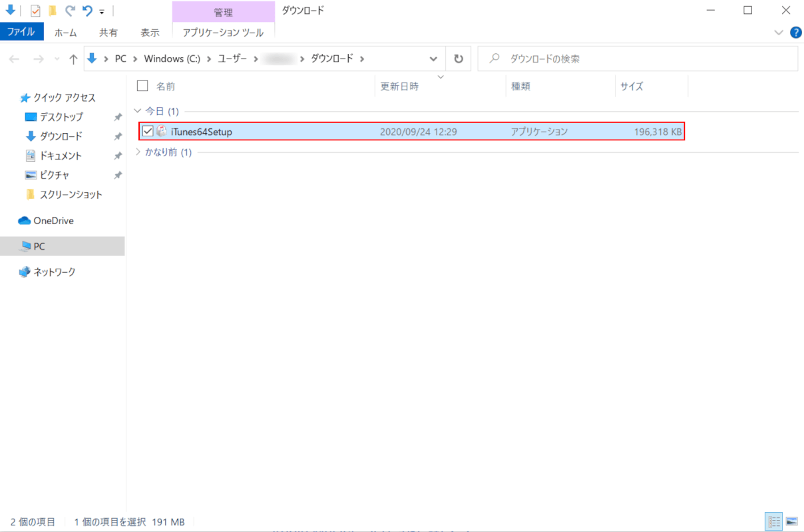Switch to large icons view in status bar

tap(791, 521)
